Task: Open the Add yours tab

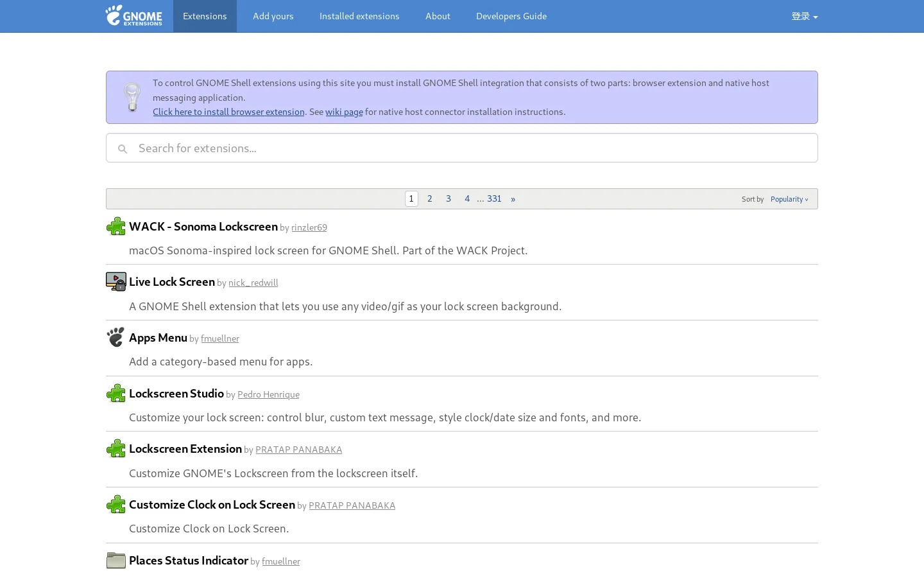Action: click(x=273, y=16)
